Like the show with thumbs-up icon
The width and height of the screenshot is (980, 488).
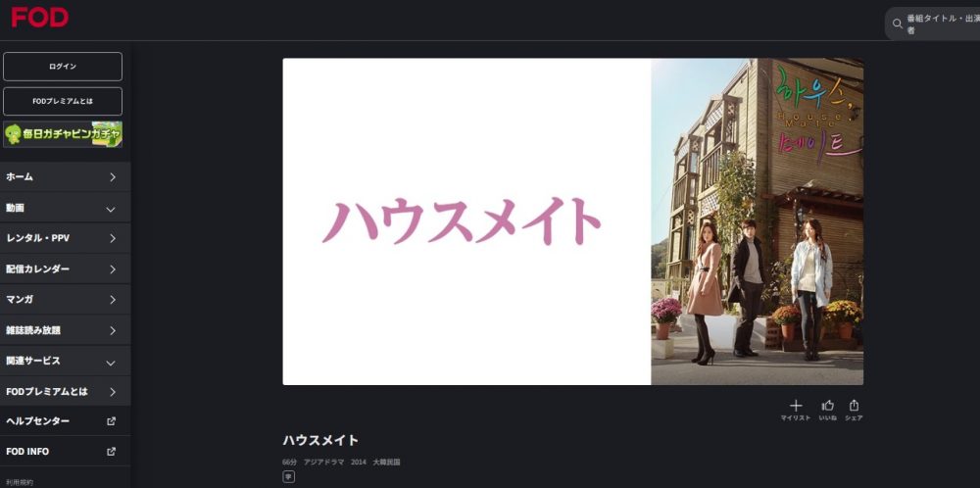coord(827,406)
